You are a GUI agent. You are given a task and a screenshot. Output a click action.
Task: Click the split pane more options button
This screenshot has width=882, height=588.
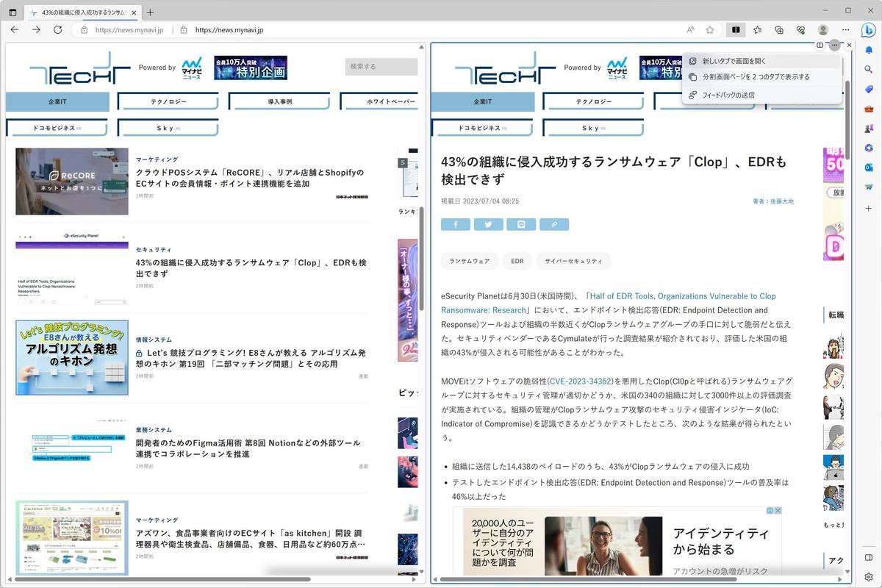point(834,46)
